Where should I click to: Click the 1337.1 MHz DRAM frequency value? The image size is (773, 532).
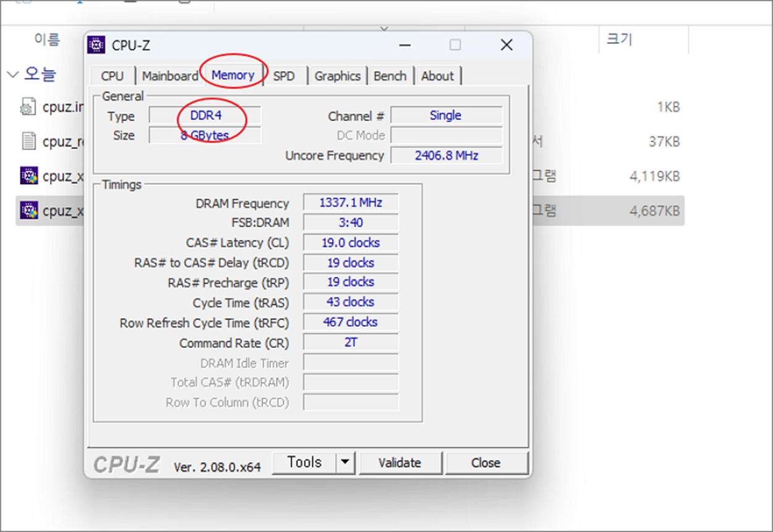[x=351, y=203]
